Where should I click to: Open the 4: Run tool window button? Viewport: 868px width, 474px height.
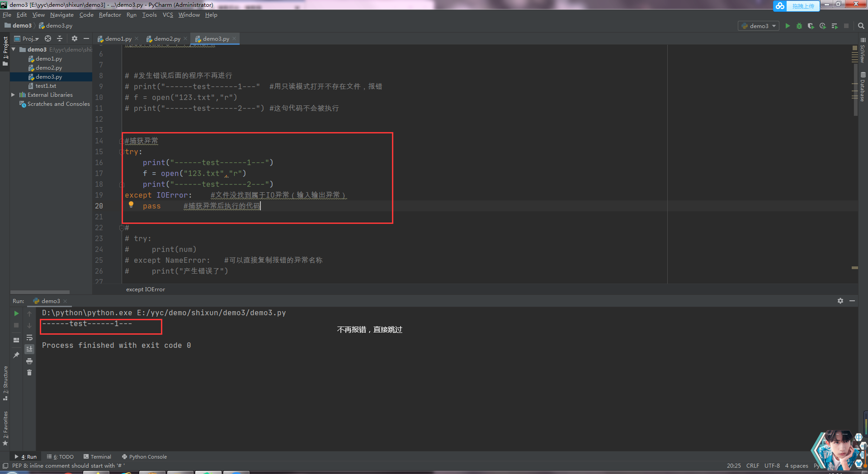26,457
